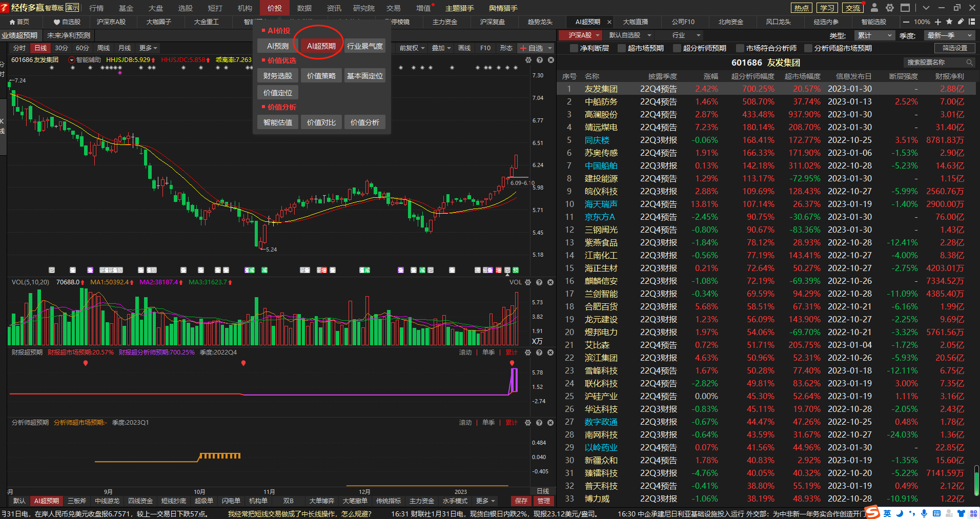Viewport: 980px width, 519px height.
Task: Click the star favorite icon in tab bar
Action: click(x=949, y=22)
